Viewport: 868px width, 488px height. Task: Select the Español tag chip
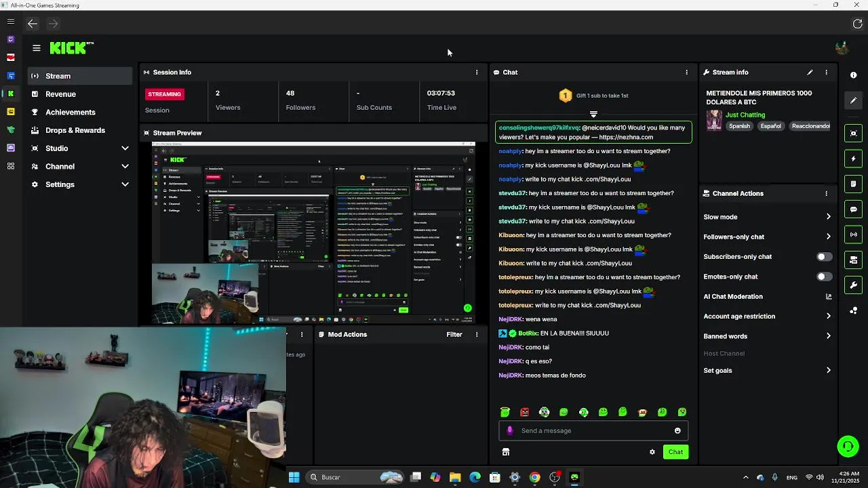(771, 126)
